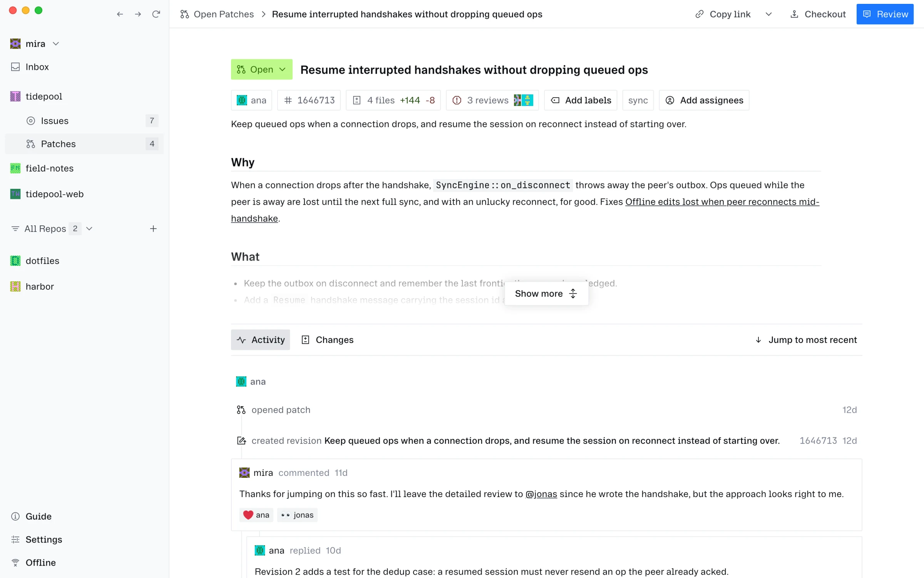Click reviewer avatars beside 3 reviews

coord(524,100)
